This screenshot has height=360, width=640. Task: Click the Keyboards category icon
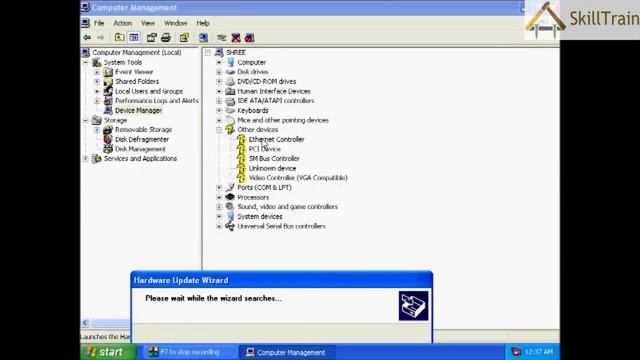tap(230, 110)
